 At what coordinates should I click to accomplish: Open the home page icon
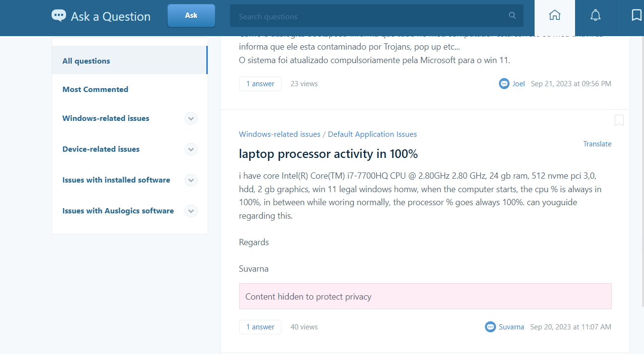[x=555, y=15]
